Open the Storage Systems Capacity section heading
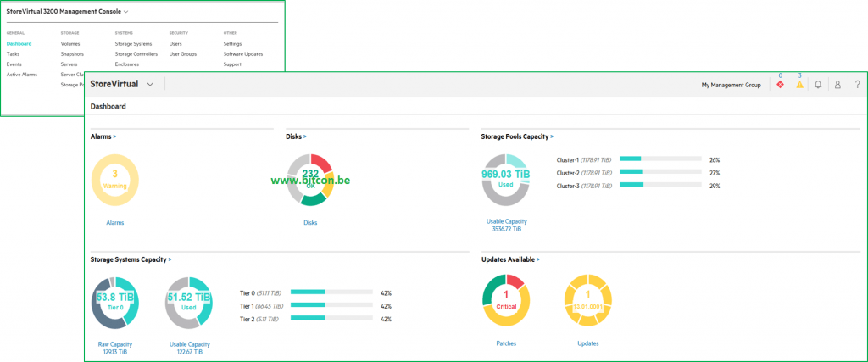The height and width of the screenshot is (362, 868). (x=131, y=259)
